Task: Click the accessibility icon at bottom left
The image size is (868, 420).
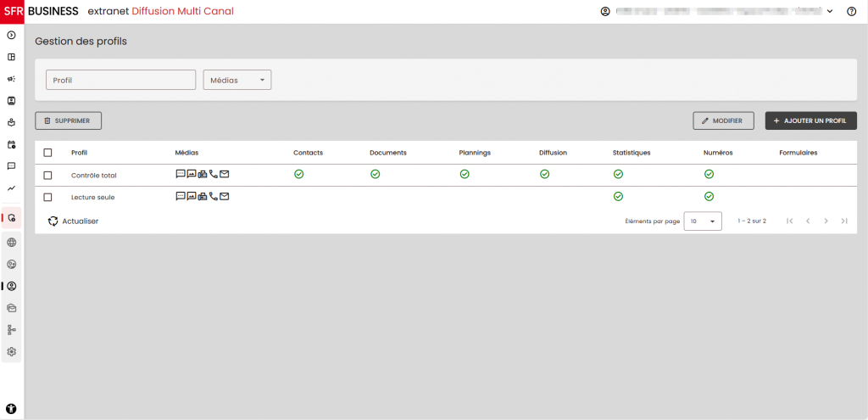Action: tap(12, 408)
